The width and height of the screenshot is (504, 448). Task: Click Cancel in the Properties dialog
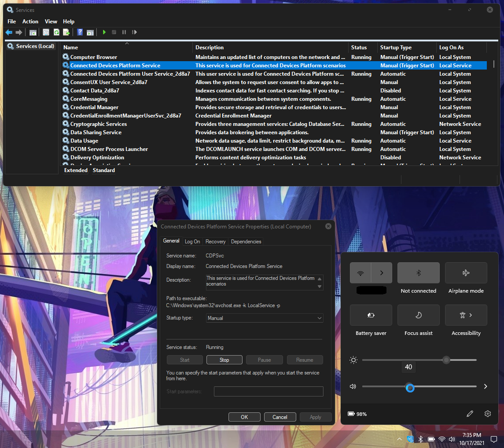point(280,417)
